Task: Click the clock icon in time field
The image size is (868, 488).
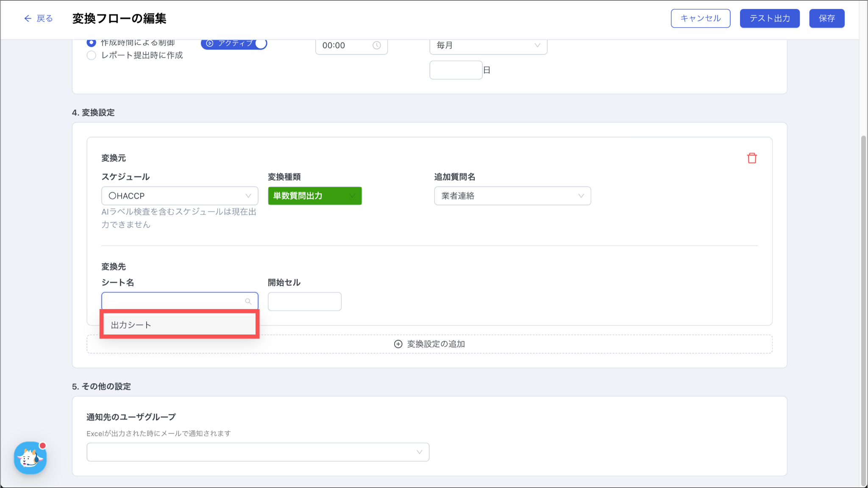Action: coord(376,45)
